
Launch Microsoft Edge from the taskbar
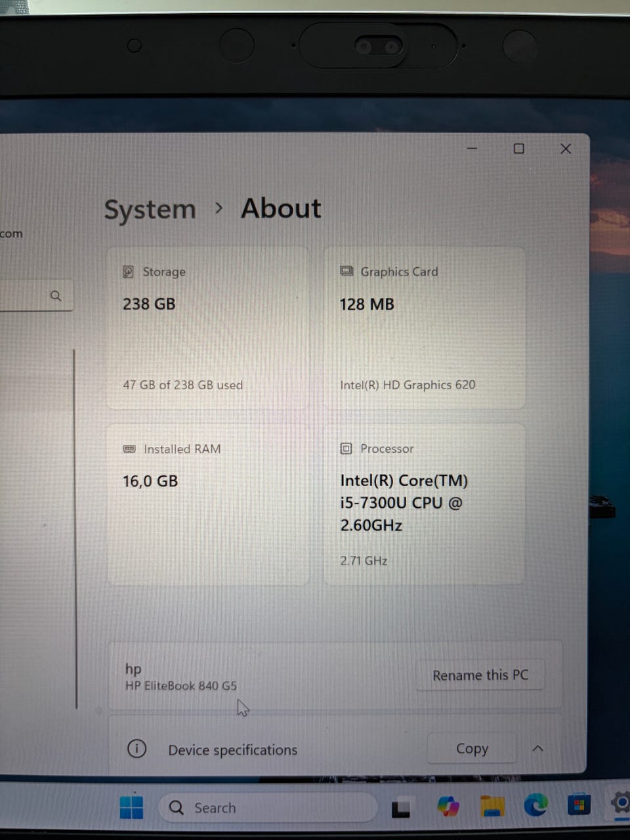[535, 805]
